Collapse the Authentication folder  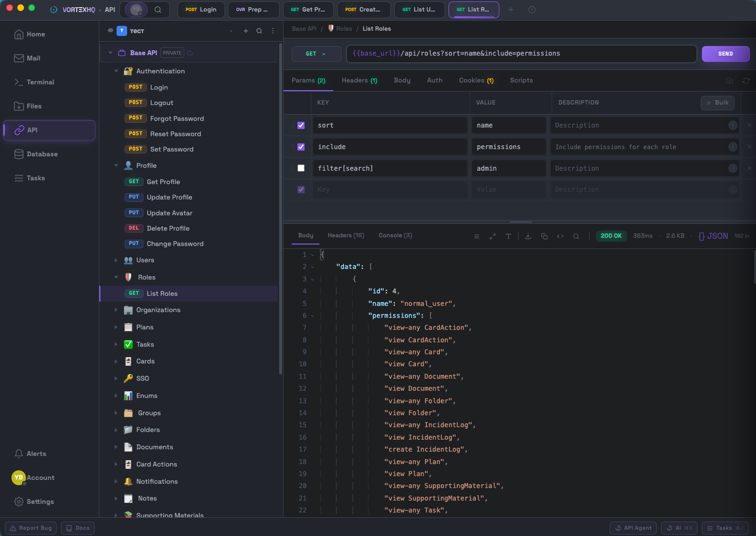(x=116, y=71)
